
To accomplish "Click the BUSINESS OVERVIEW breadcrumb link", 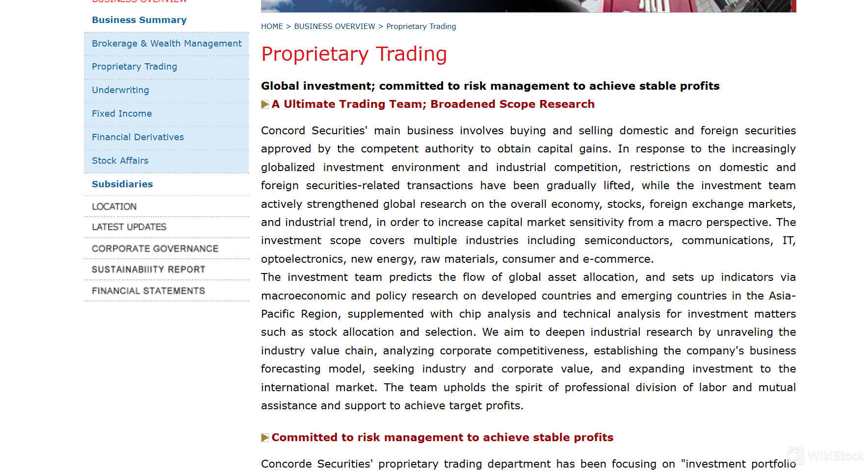I will point(334,26).
